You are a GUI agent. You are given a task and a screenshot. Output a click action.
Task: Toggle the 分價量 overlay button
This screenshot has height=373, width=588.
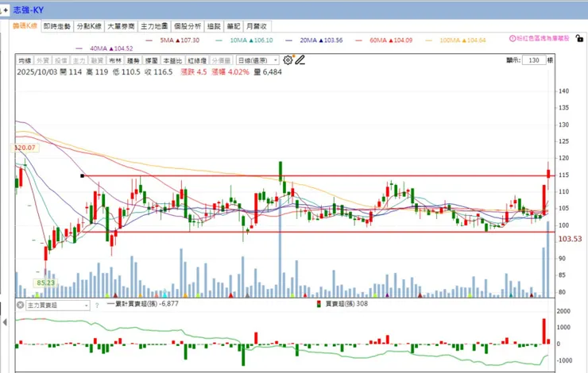221,60
